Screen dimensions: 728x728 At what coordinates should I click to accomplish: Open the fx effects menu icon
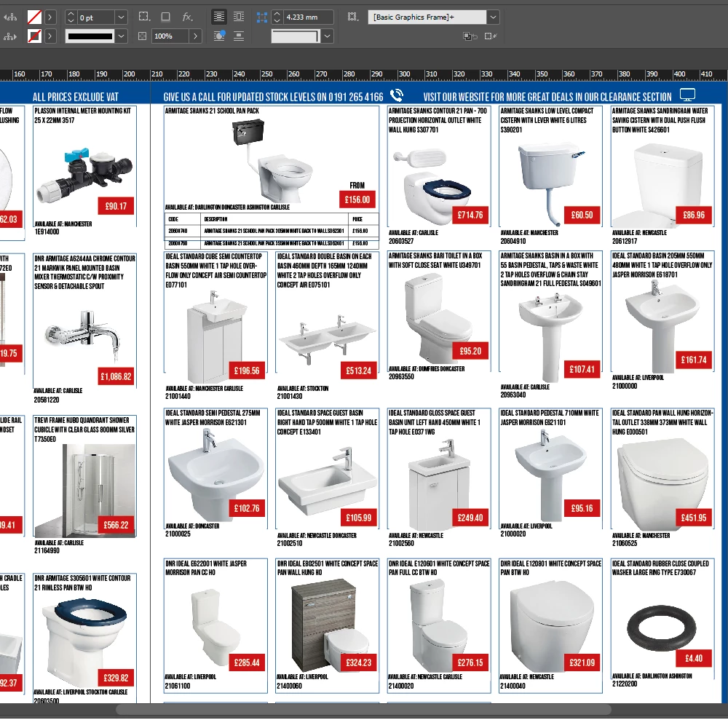pyautogui.click(x=188, y=17)
